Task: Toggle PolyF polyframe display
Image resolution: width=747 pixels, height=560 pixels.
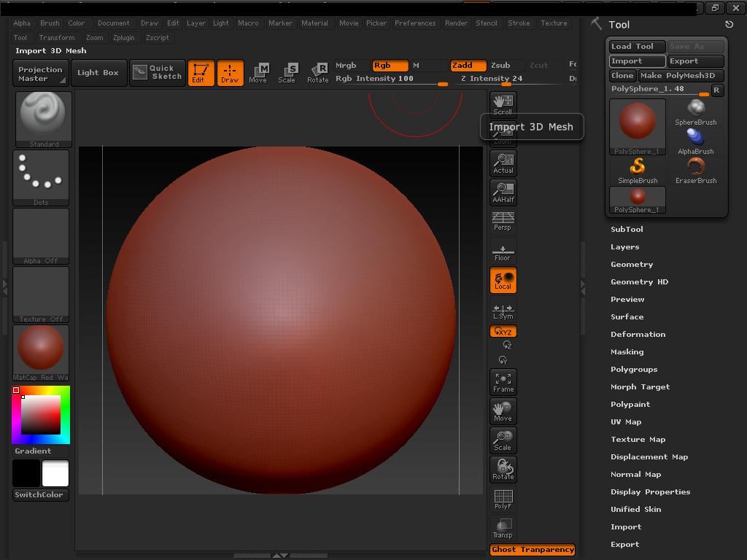Action: (503, 499)
